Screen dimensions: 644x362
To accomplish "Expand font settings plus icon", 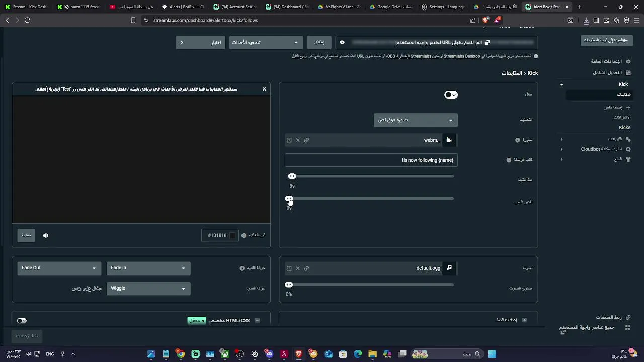I will pyautogui.click(x=524, y=320).
